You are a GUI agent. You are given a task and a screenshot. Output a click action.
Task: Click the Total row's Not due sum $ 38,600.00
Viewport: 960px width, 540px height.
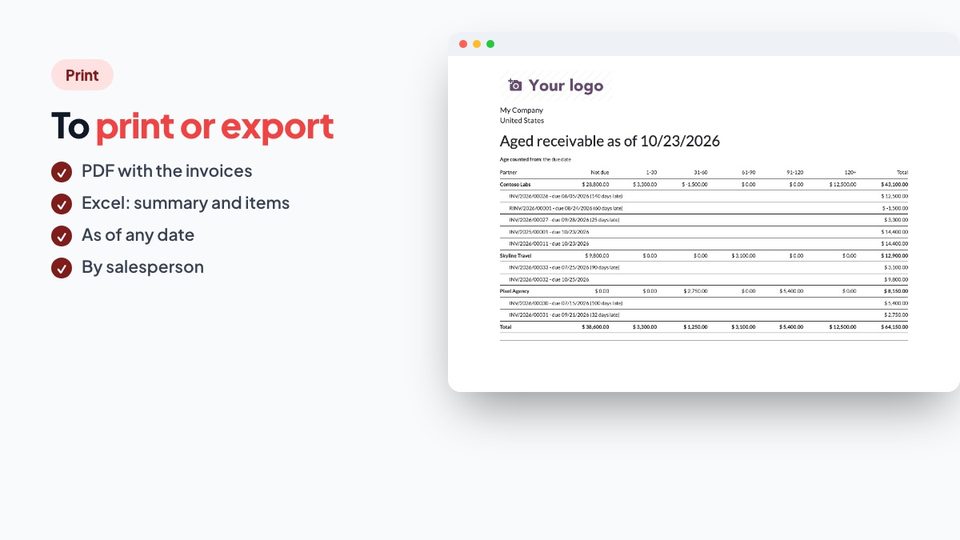[x=595, y=328]
